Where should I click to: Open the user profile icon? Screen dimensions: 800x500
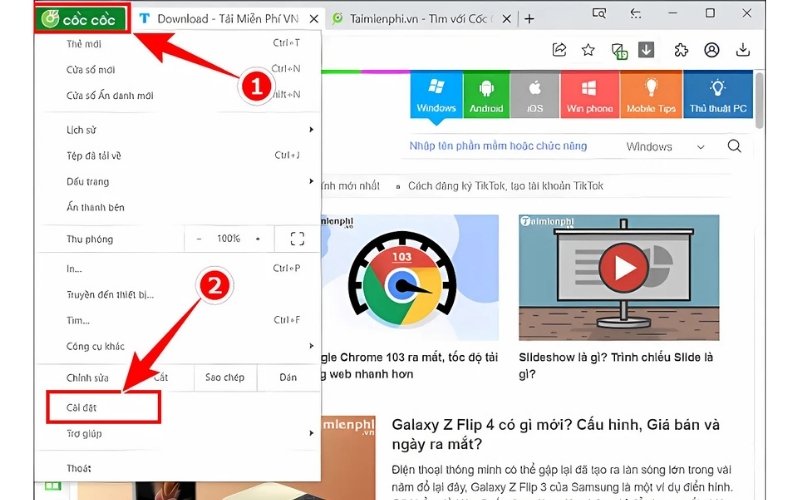coord(711,50)
